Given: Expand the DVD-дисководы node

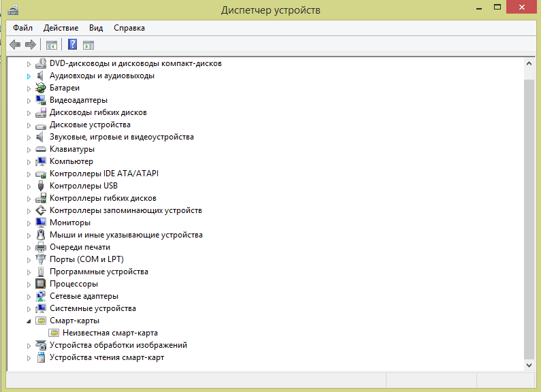Looking at the screenshot, I should (x=29, y=64).
